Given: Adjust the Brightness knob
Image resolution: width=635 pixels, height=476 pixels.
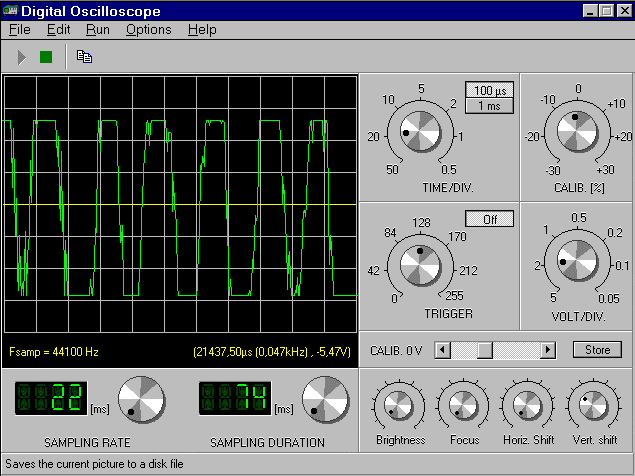Looking at the screenshot, I should tap(397, 406).
